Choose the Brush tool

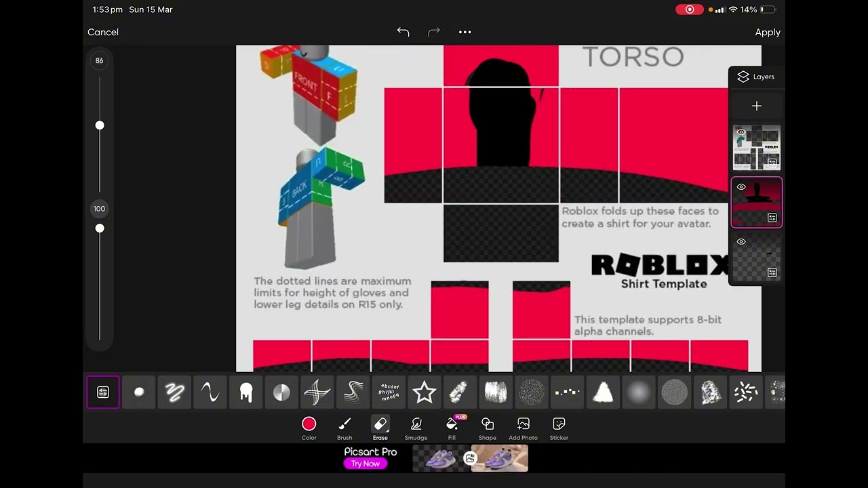tap(344, 428)
